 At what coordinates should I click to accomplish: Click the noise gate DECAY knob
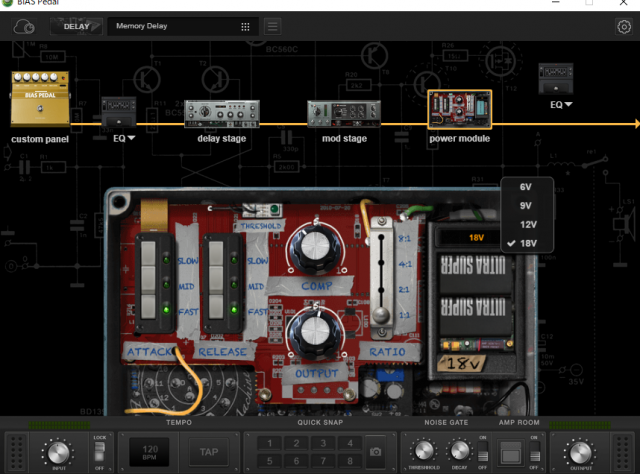460,451
